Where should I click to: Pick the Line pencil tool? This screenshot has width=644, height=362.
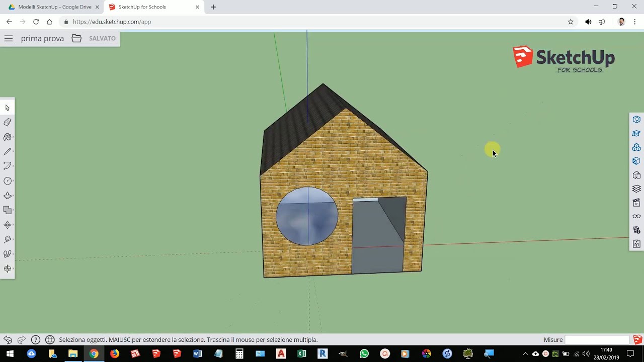click(x=7, y=151)
